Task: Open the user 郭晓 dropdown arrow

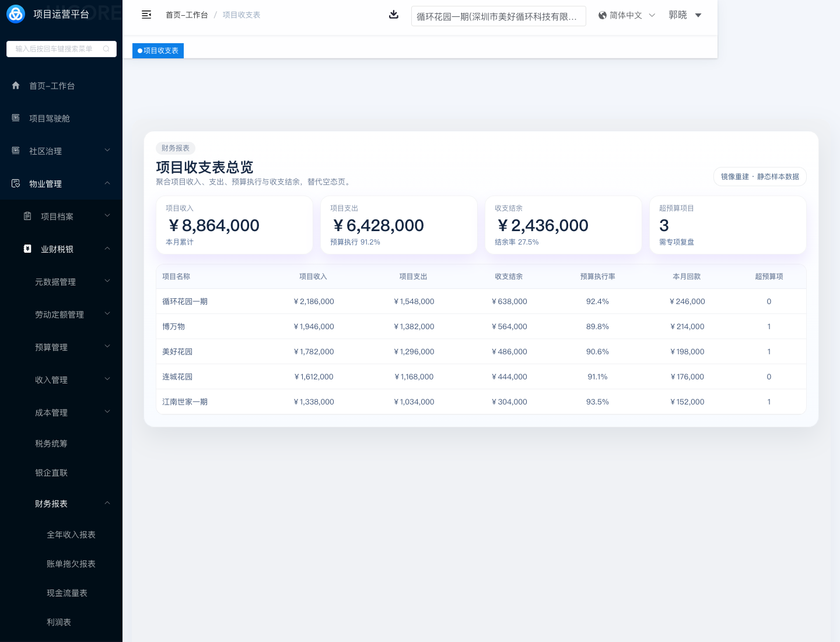Action: tap(698, 15)
